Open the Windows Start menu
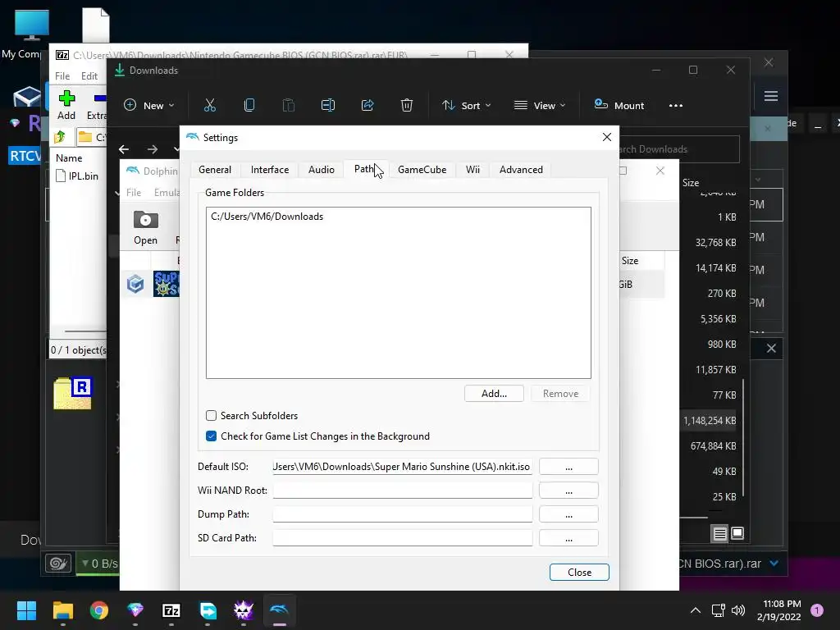Screen dimensions: 840x630 tap(26, 610)
